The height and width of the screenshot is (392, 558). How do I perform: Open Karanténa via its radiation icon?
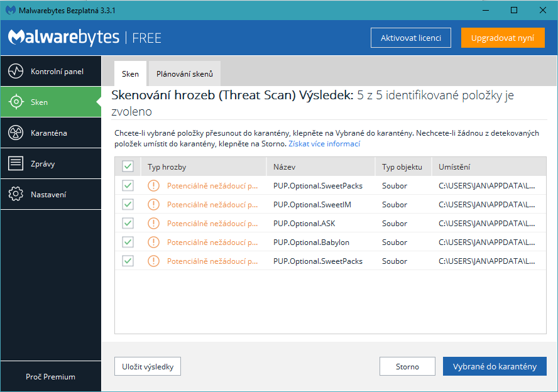coord(16,133)
